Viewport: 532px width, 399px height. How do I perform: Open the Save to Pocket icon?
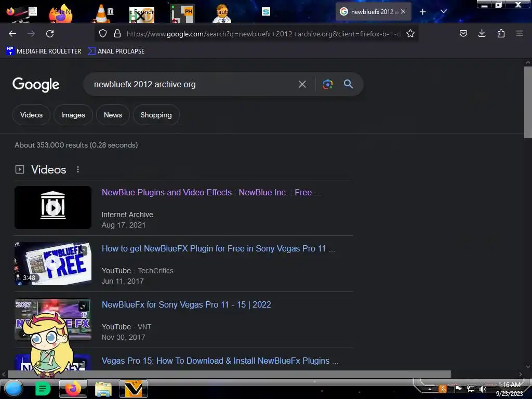pos(463,33)
